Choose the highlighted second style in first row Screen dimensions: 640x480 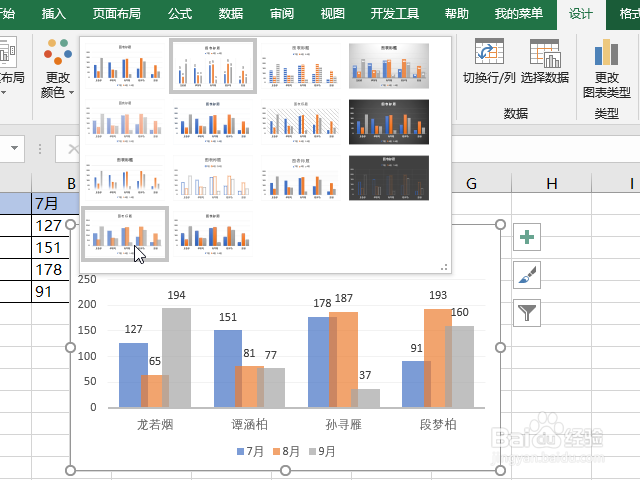tap(213, 66)
